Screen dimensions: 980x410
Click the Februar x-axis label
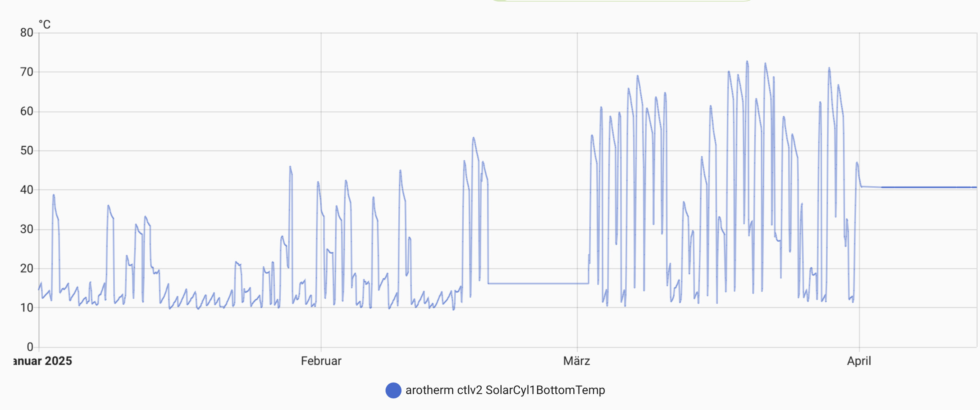pos(321,361)
